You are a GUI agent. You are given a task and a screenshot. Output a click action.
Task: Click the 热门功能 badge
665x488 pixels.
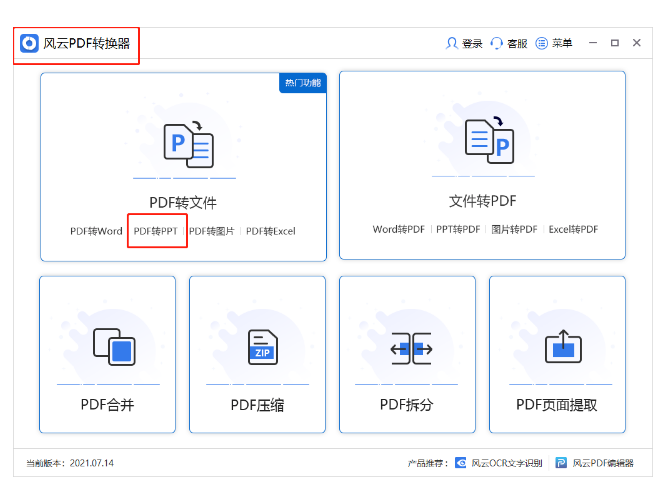[x=303, y=83]
